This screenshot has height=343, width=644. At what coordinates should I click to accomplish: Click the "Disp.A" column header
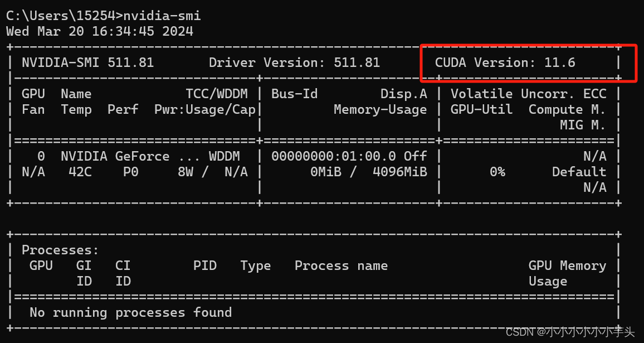coord(404,94)
